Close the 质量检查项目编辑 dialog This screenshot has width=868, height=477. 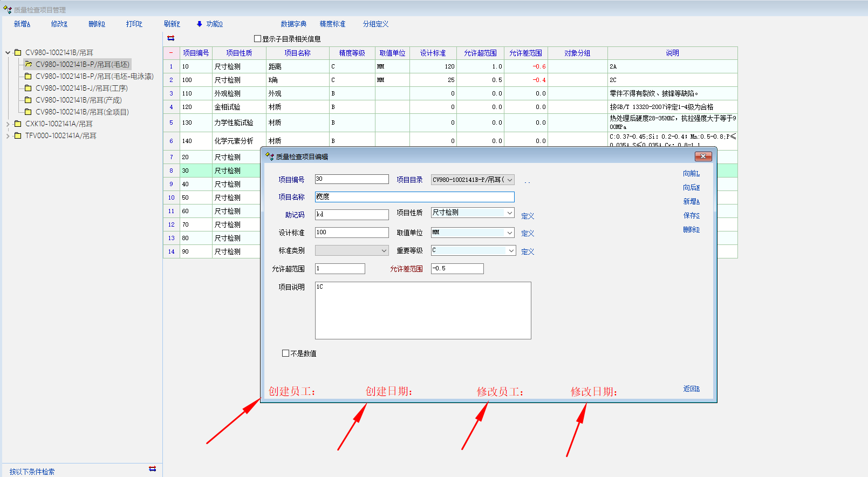[703, 156]
